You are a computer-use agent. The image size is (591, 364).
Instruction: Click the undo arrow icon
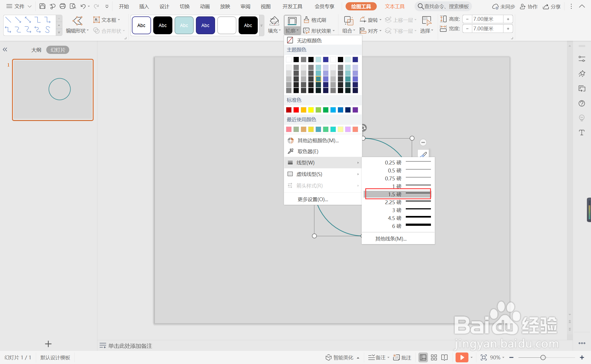pos(83,6)
